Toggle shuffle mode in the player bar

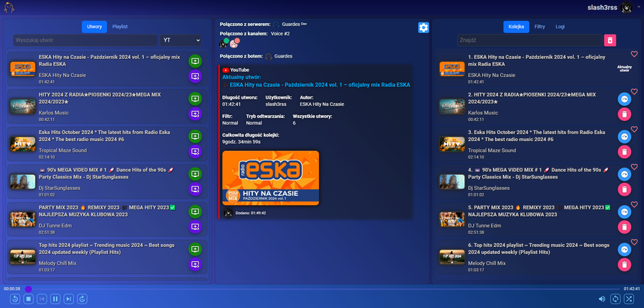[629, 299]
